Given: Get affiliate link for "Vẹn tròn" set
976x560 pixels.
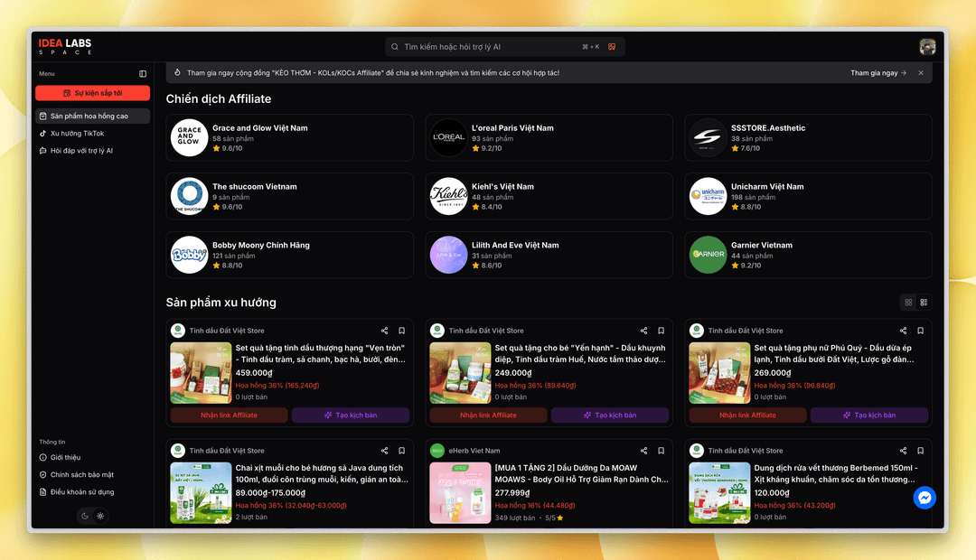Looking at the screenshot, I should [229, 415].
